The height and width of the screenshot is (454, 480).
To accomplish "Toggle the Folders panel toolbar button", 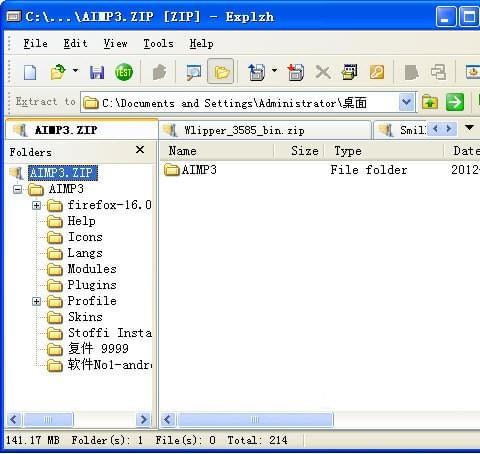I will (x=220, y=71).
